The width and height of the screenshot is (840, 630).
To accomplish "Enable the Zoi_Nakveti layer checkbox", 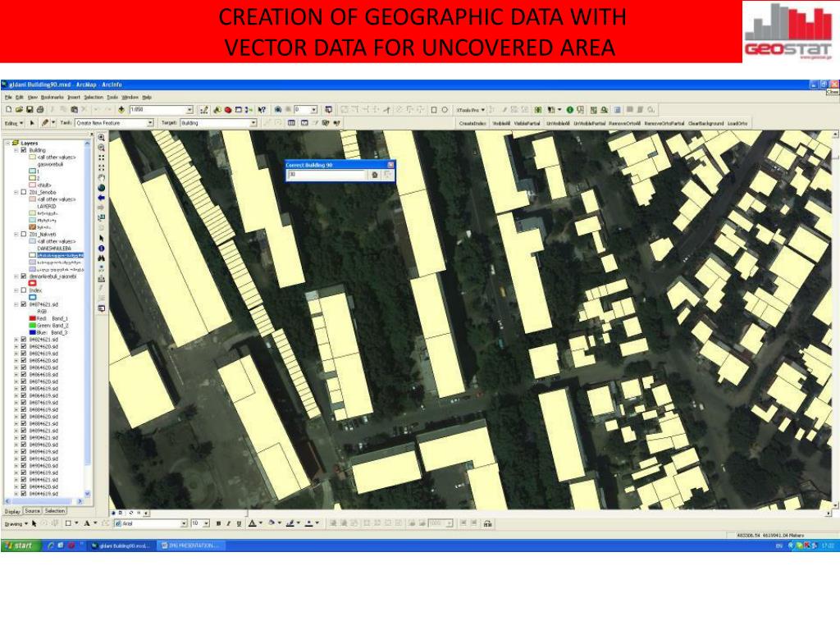I will (x=24, y=234).
